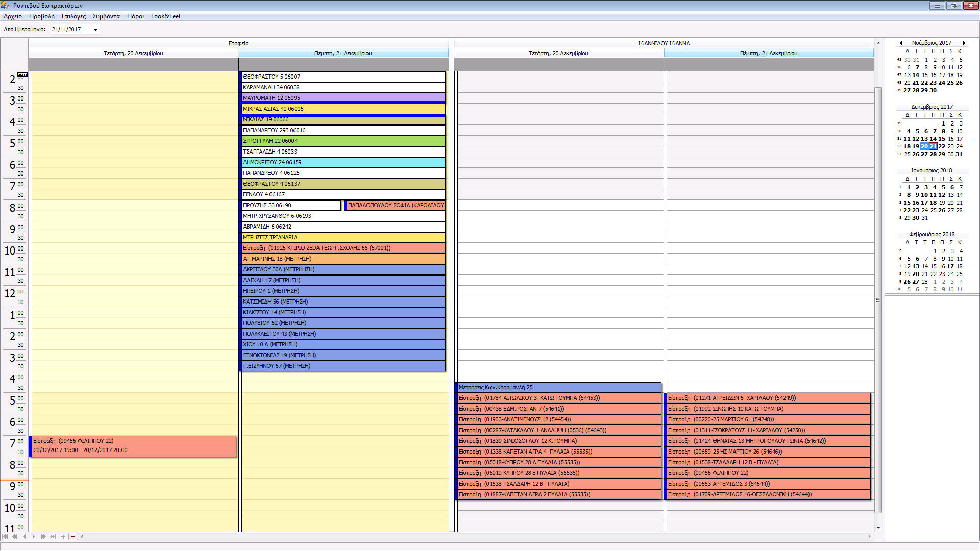Select February 27 in the Φεβρουάριος 2018 calendar

pyautogui.click(x=916, y=282)
